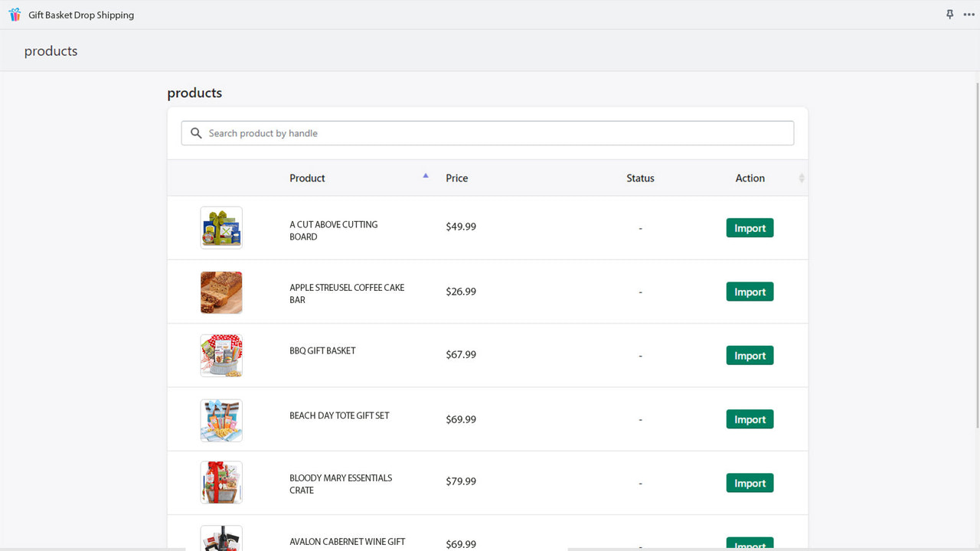The height and width of the screenshot is (551, 980).
Task: Import Bloody Mary Essentials Crate
Action: click(750, 483)
